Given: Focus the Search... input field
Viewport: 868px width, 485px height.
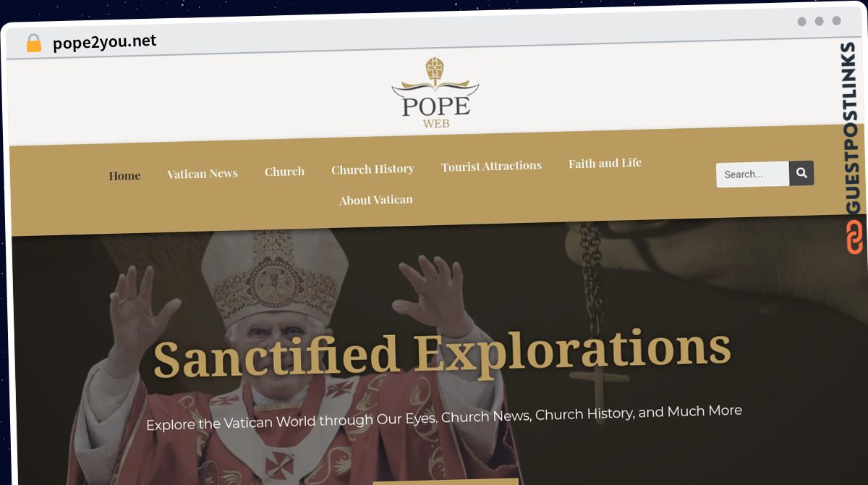Looking at the screenshot, I should coord(752,174).
